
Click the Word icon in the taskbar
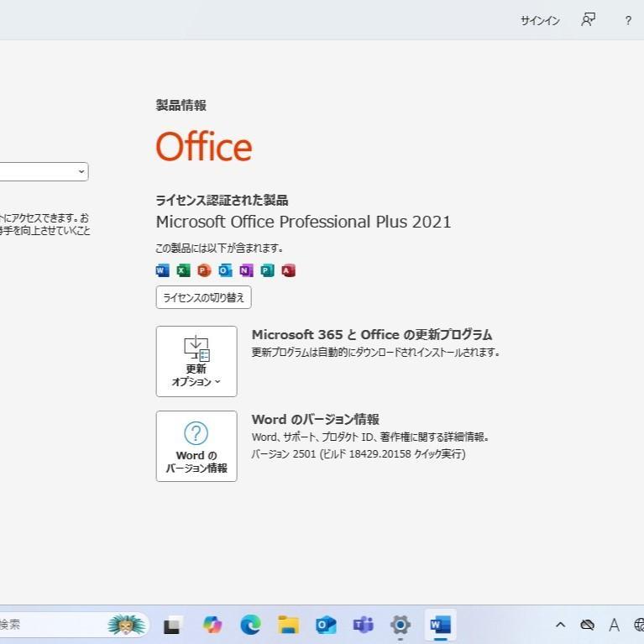pyautogui.click(x=440, y=625)
